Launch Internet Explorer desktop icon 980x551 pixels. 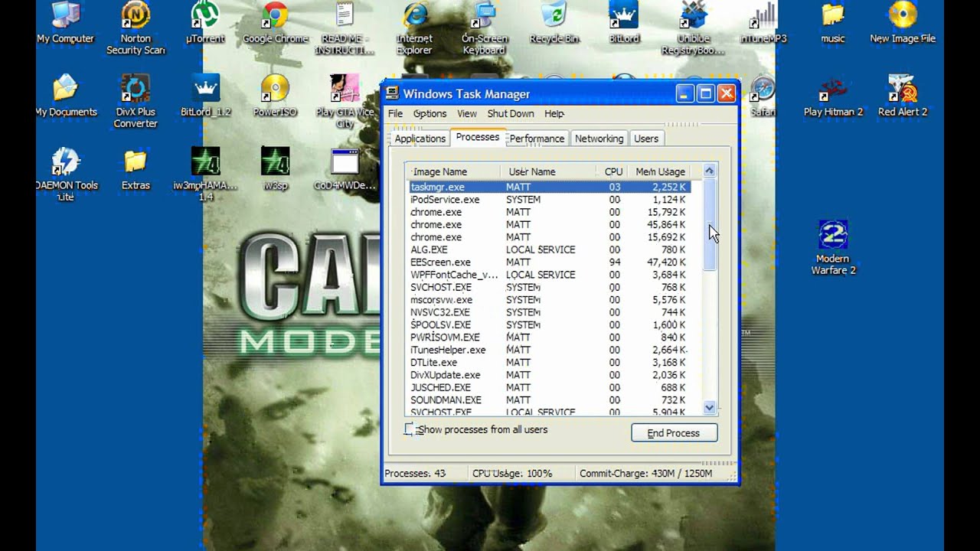414,28
